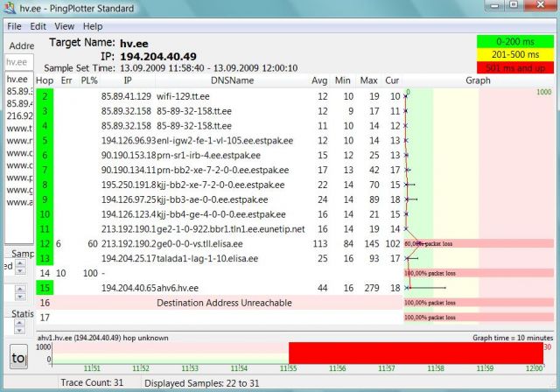Click kjj-bb3-ae-0-0.ee.estpak.ee DNS name

(212, 199)
